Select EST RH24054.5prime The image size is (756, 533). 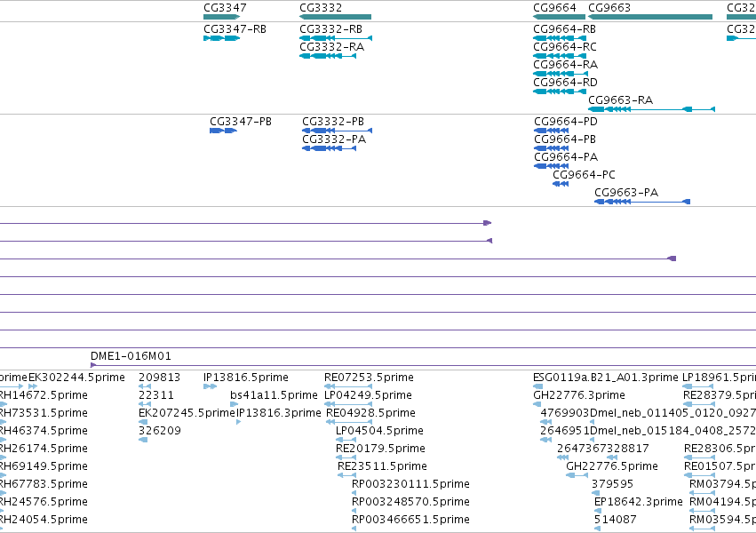point(44,520)
